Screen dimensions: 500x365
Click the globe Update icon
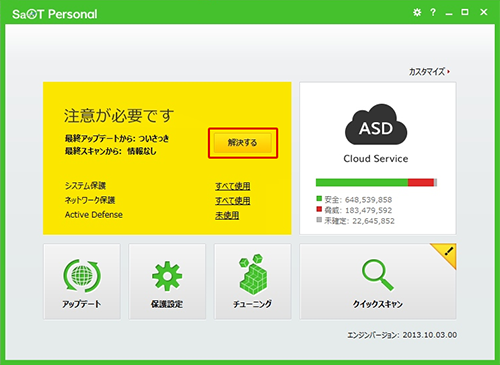coord(82,276)
